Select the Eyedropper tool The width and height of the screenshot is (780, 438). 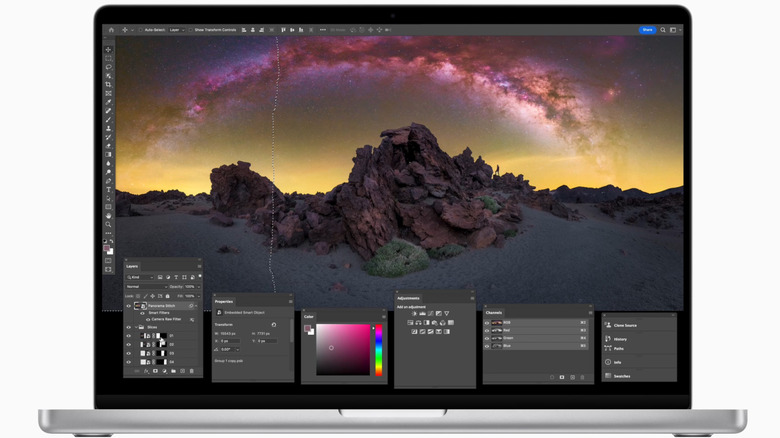tap(108, 102)
